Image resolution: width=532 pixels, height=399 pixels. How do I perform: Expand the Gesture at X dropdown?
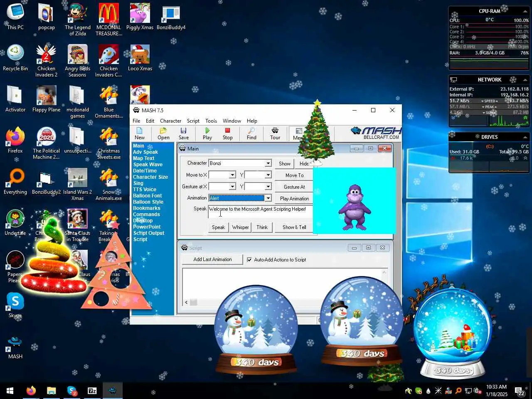click(232, 187)
